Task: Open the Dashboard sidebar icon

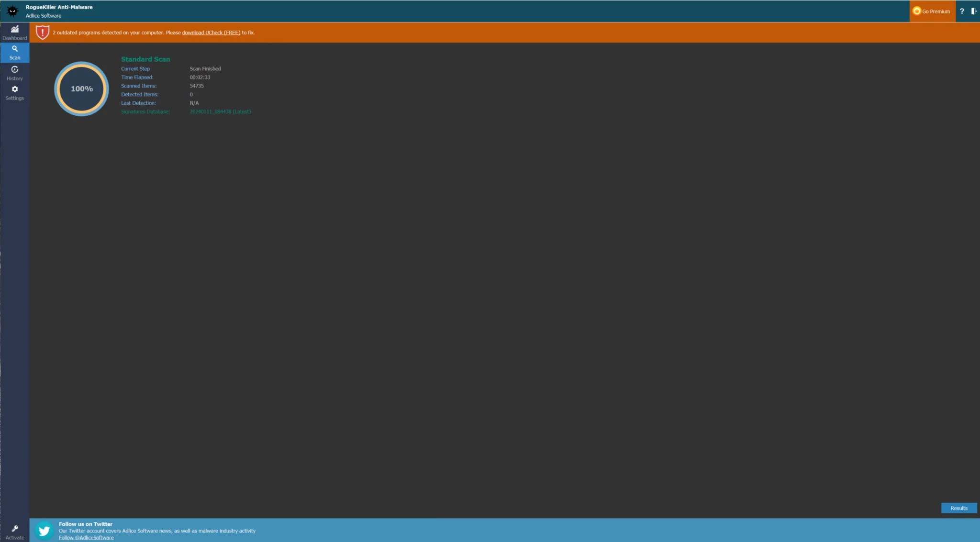Action: pyautogui.click(x=15, y=29)
